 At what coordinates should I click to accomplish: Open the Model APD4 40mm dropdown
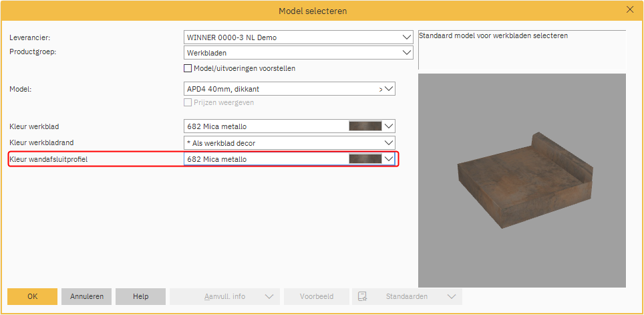(289, 88)
